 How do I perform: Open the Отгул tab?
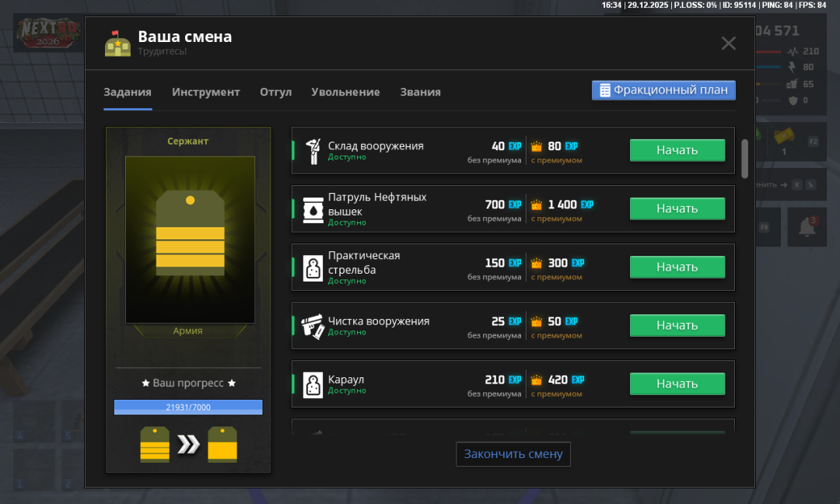tap(275, 92)
